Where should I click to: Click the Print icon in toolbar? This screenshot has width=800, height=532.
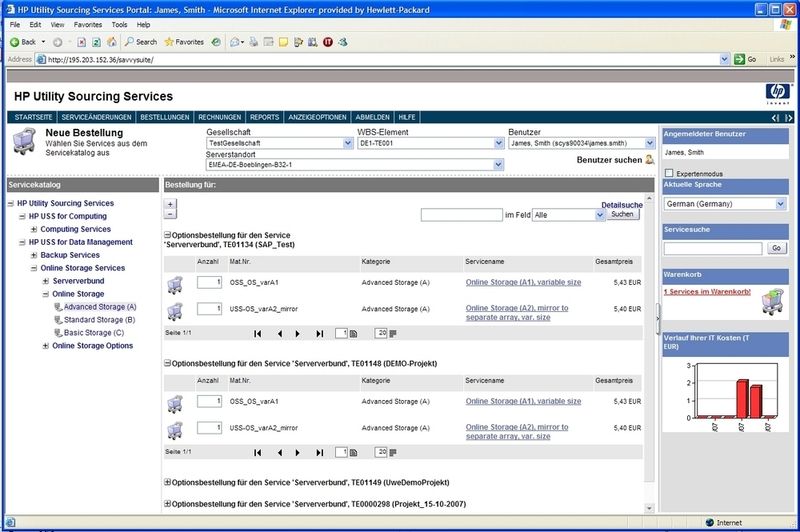tap(253, 42)
